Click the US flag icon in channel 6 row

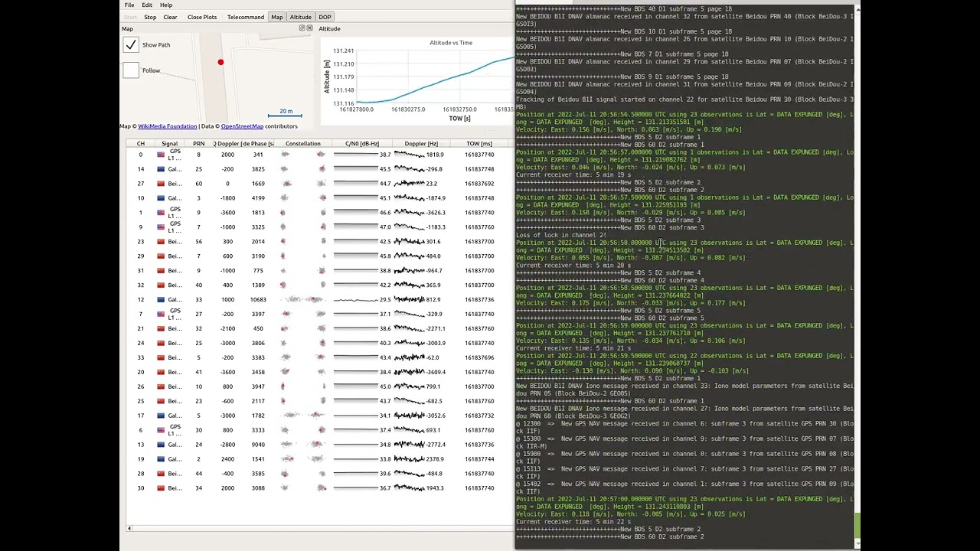[161, 430]
